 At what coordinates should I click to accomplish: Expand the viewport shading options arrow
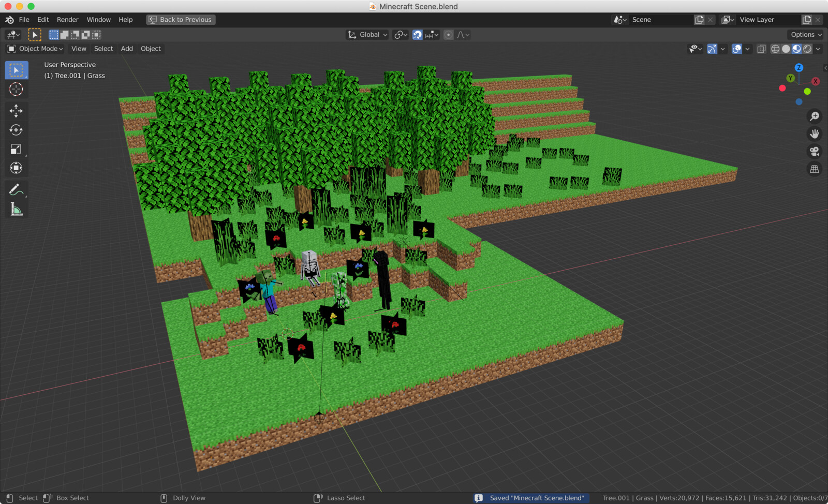pyautogui.click(x=818, y=49)
